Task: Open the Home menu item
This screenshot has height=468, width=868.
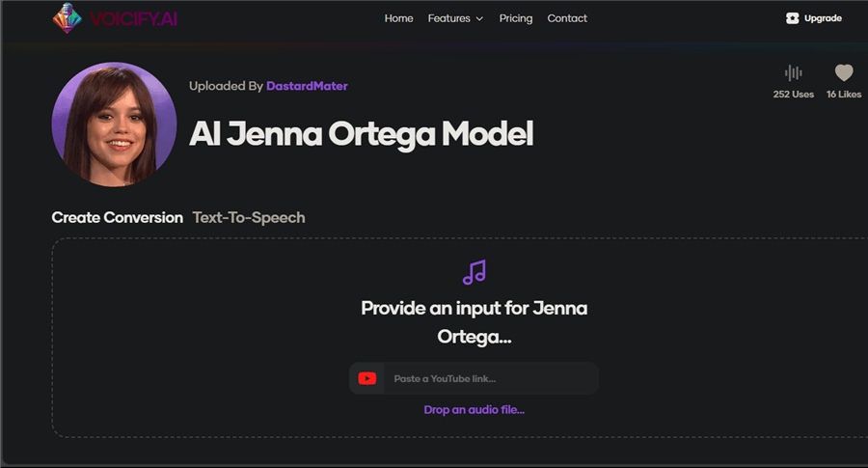Action: 398,18
